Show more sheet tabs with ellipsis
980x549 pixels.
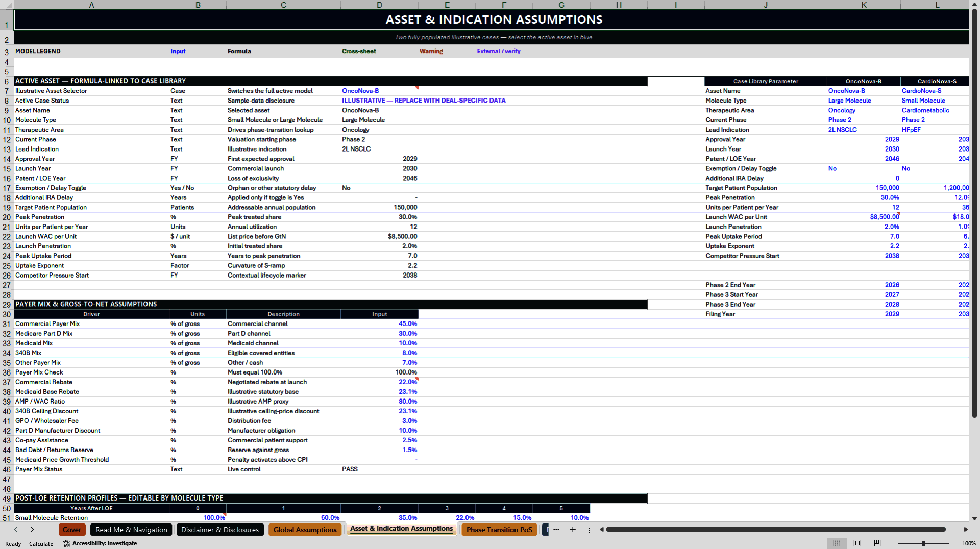[556, 530]
